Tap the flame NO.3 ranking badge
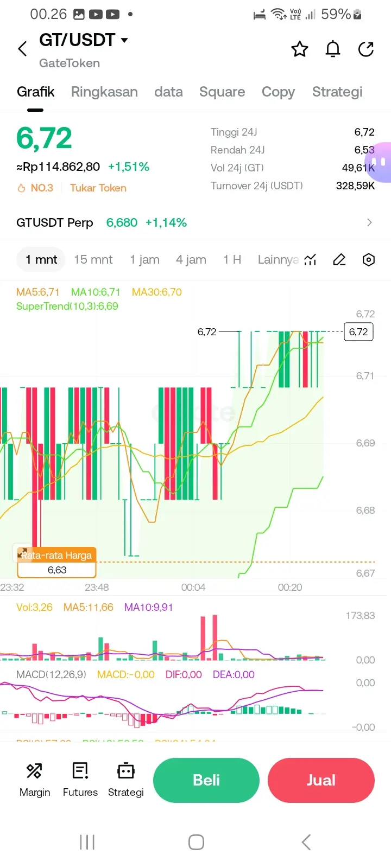 click(x=35, y=188)
